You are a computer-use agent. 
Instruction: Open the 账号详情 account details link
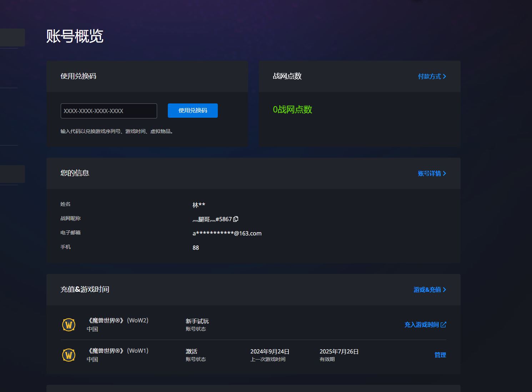click(x=429, y=173)
